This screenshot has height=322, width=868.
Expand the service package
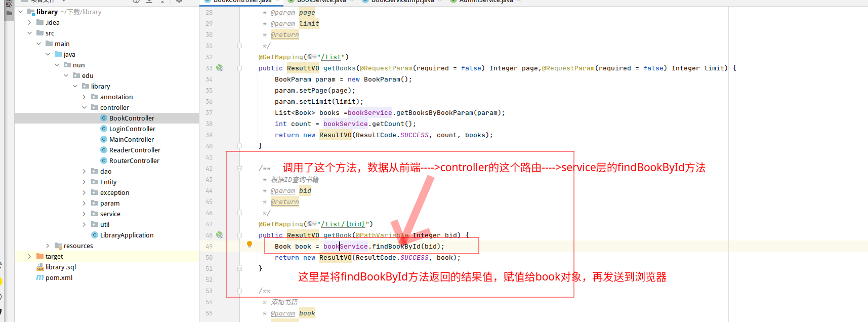point(84,214)
